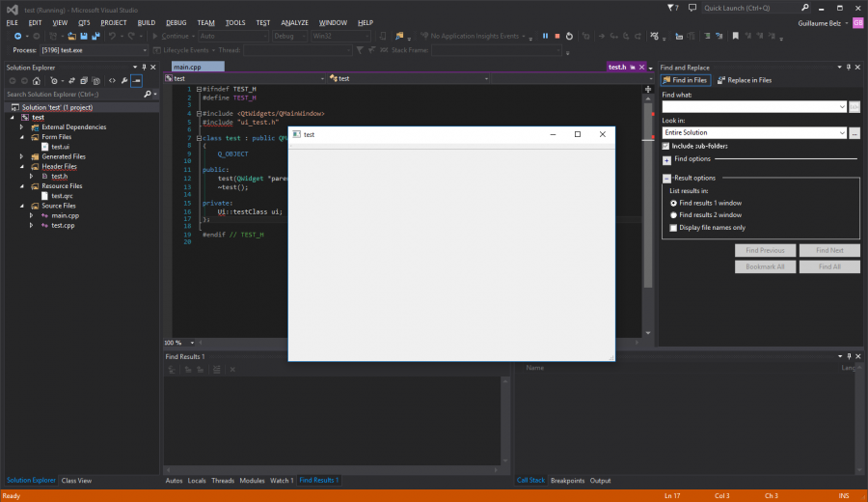Undo the last edit
This screenshot has height=502, width=868.
tap(113, 36)
